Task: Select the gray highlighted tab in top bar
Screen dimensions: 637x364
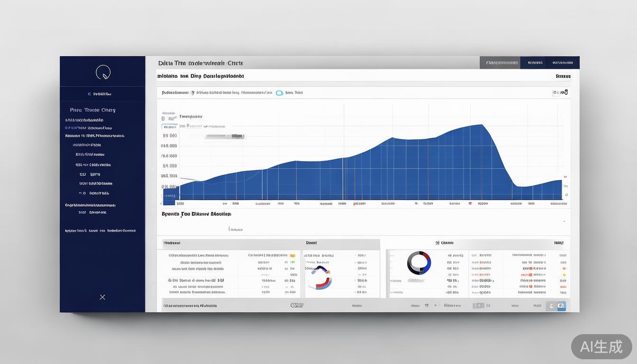Action: coord(500,63)
